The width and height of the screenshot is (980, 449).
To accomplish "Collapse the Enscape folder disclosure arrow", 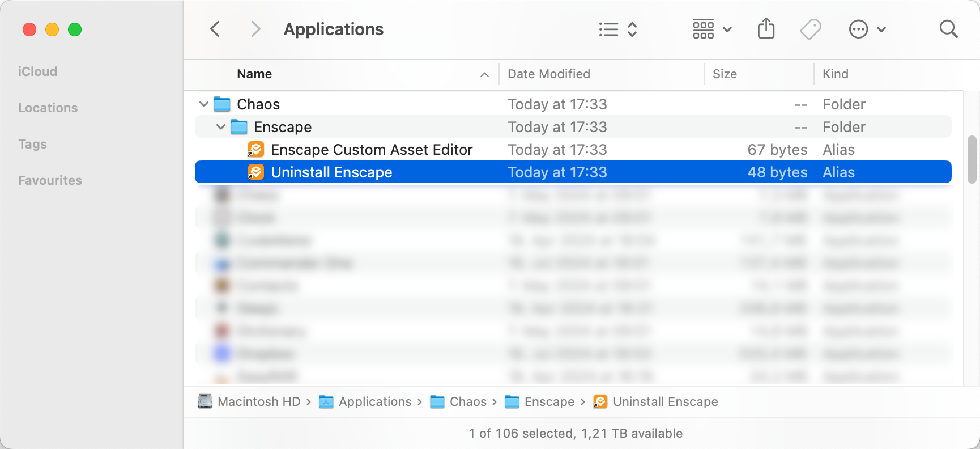I will pos(221,127).
